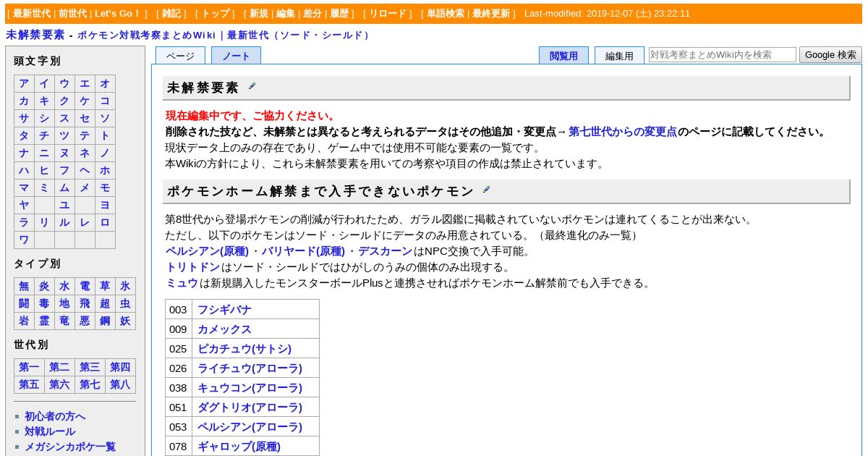The image size is (868, 456).
Task: Click リロード in the top bar
Action: tap(388, 14)
